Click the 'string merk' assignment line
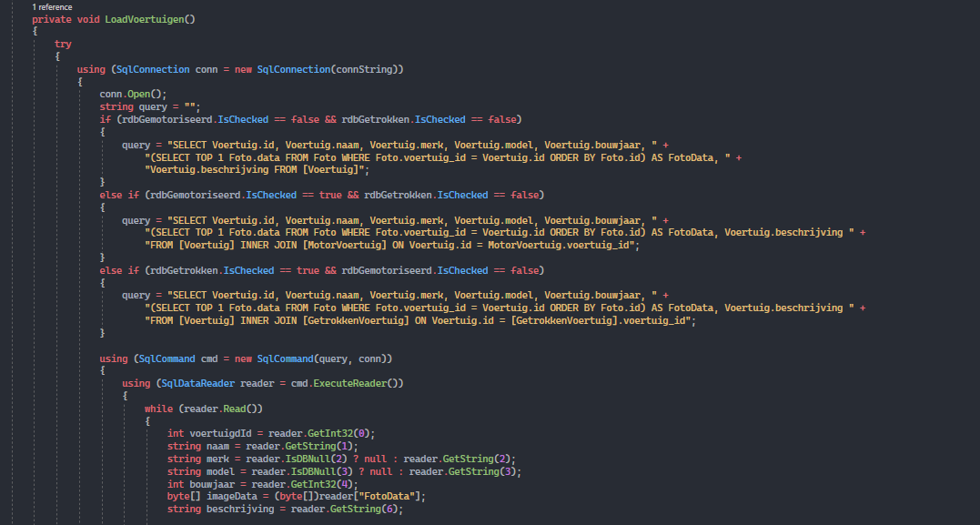This screenshot has width=980, height=525. click(x=342, y=459)
